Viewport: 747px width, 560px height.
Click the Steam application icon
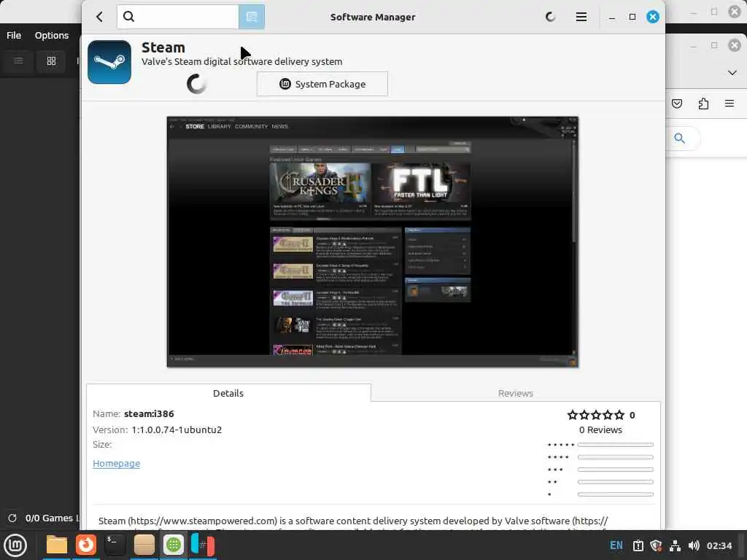click(109, 62)
